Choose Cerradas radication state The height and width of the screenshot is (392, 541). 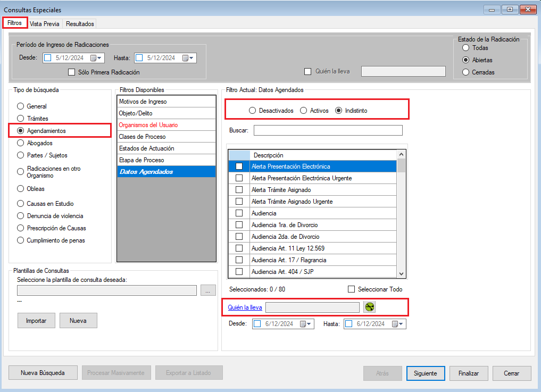pos(466,72)
